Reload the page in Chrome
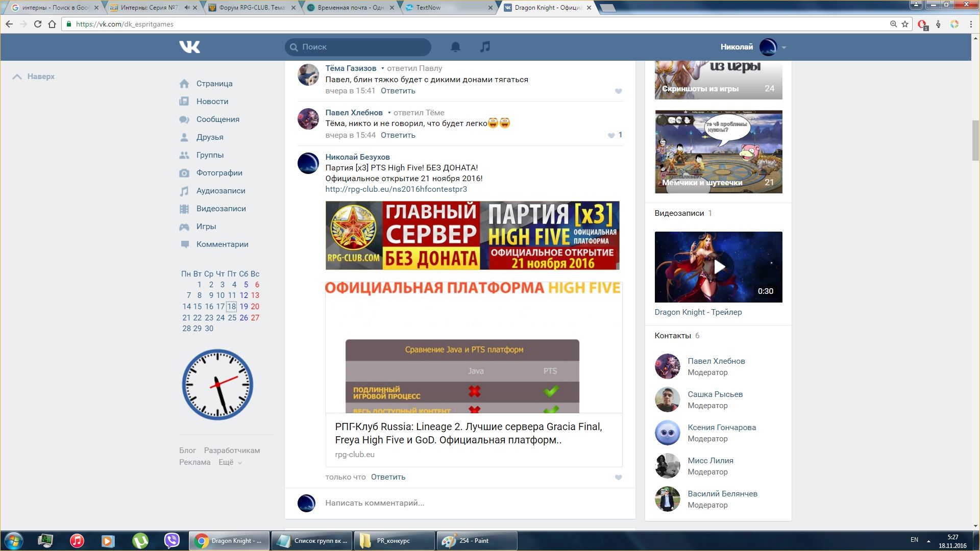 tap(37, 24)
